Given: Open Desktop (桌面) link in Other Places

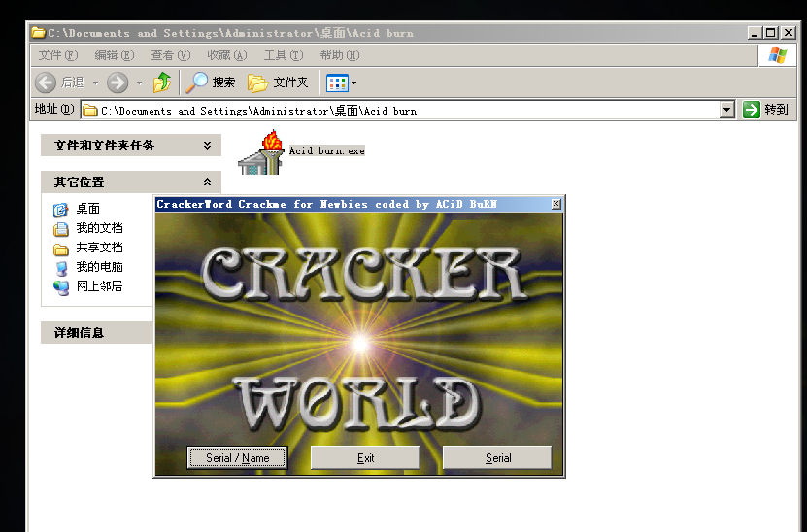Looking at the screenshot, I should coord(88,209).
